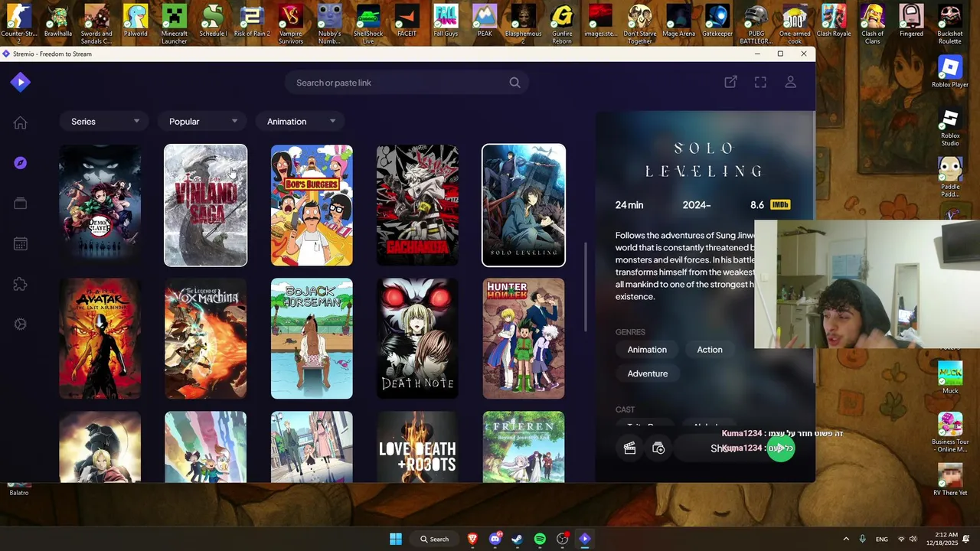Select the BoJack Horseman poster
This screenshot has width=980, height=551.
tap(312, 338)
